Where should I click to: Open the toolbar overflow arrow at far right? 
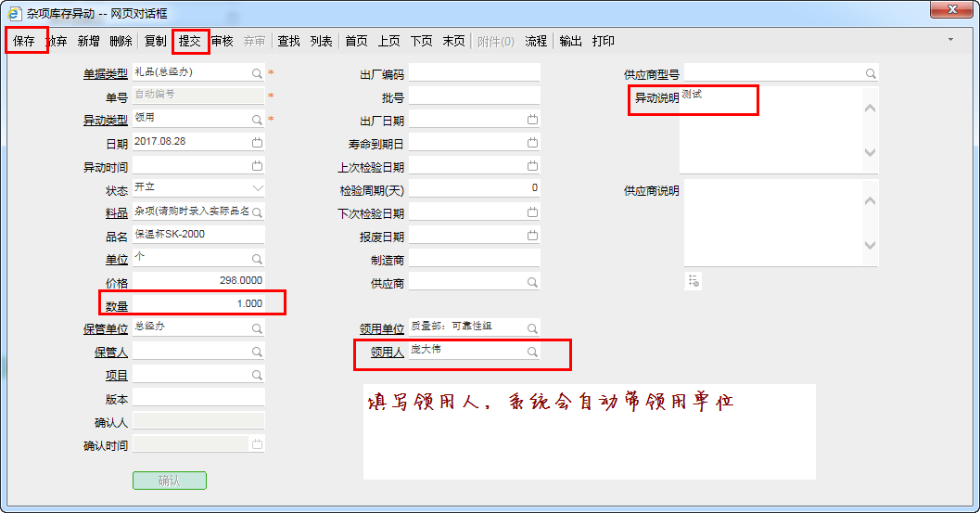click(x=950, y=41)
